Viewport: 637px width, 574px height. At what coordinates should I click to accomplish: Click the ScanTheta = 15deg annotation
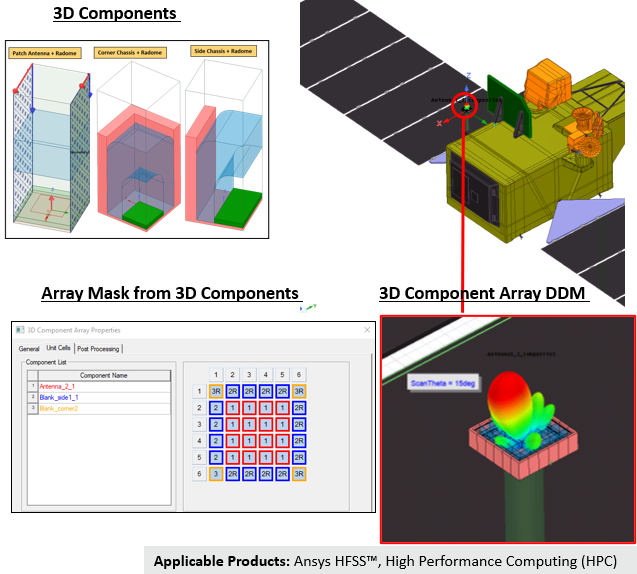click(443, 383)
